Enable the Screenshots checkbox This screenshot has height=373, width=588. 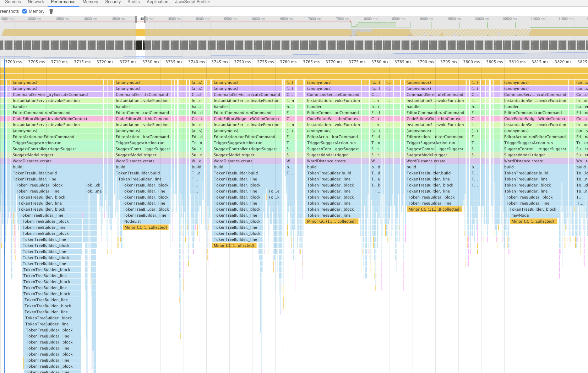8,11
